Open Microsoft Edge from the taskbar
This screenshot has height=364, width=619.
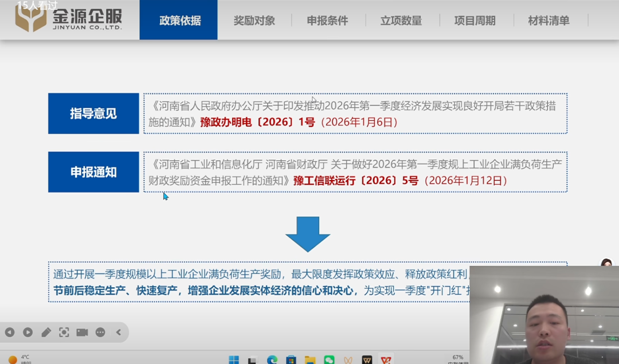[x=272, y=359]
